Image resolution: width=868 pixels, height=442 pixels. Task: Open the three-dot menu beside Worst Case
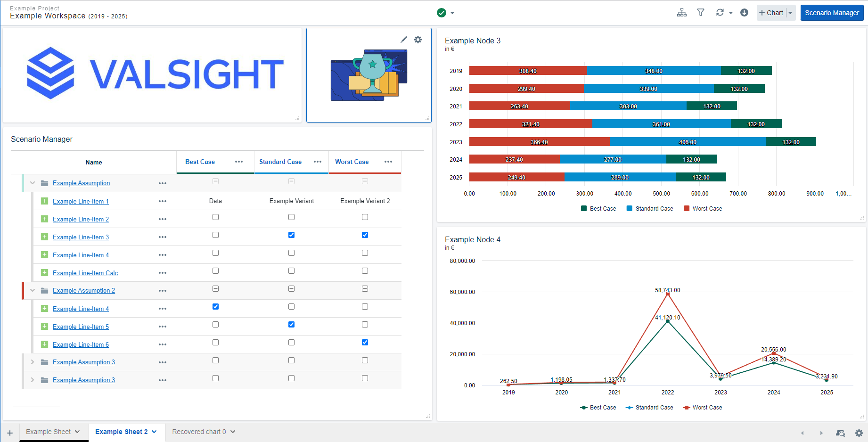(x=388, y=162)
